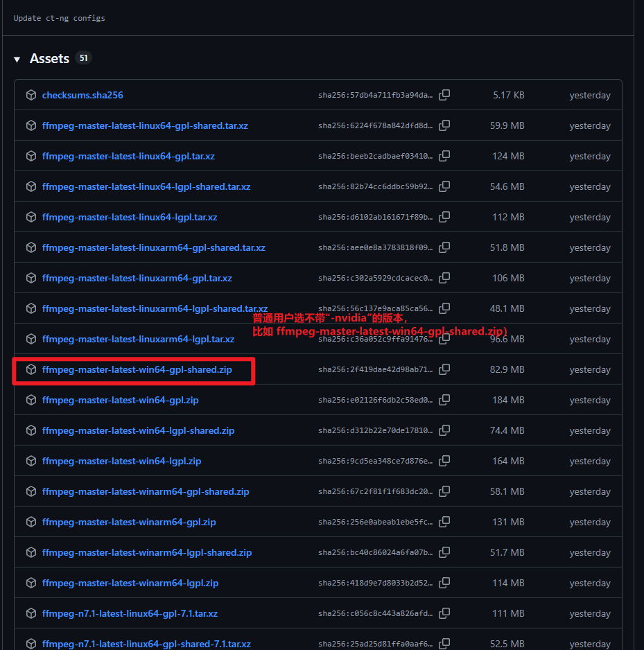The width and height of the screenshot is (644, 650).
Task: Copy the hash of winarm64-lgpl-shared.zip
Action: coord(444,552)
